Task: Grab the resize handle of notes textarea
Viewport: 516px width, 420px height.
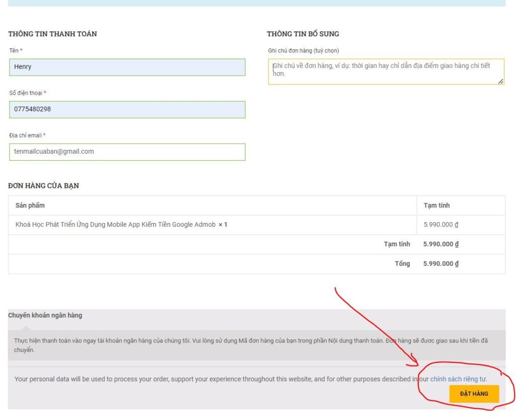Action: click(500, 81)
